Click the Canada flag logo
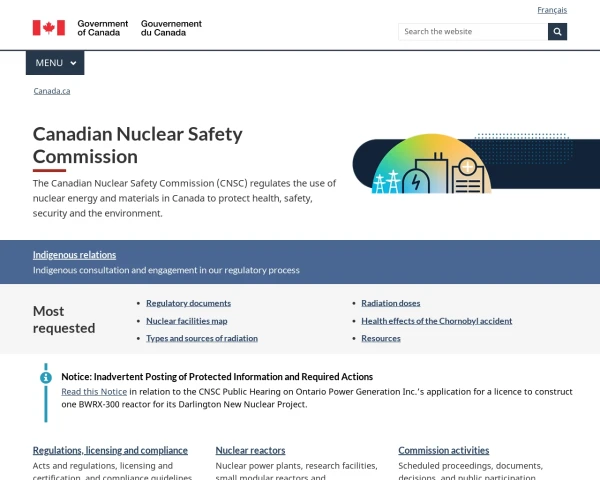Screen dimensions: 600x480 tap(49, 28)
